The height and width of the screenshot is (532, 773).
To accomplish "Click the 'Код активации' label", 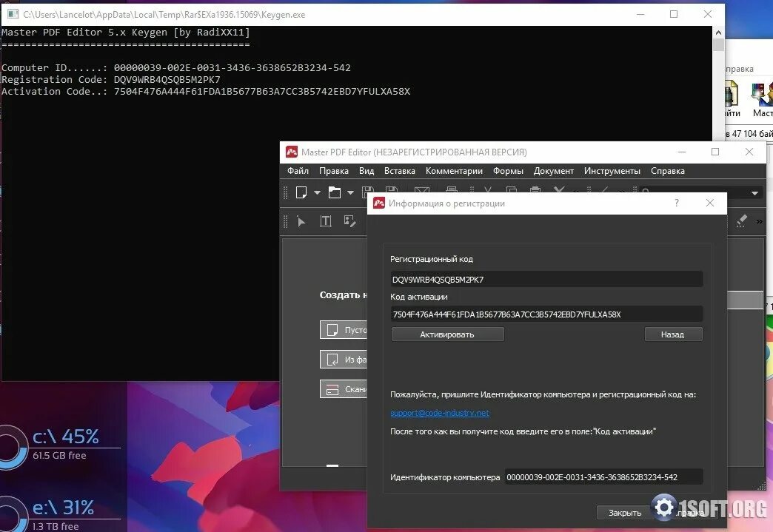I will [419, 297].
